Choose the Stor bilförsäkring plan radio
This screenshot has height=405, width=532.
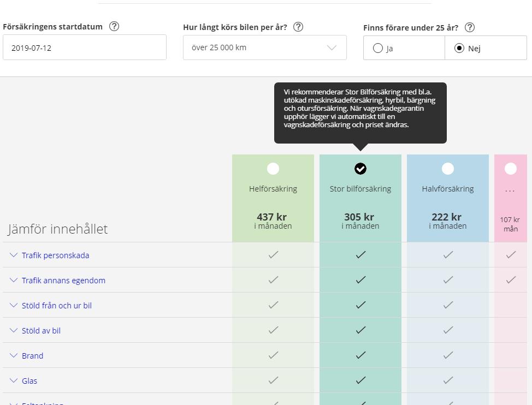coord(360,169)
